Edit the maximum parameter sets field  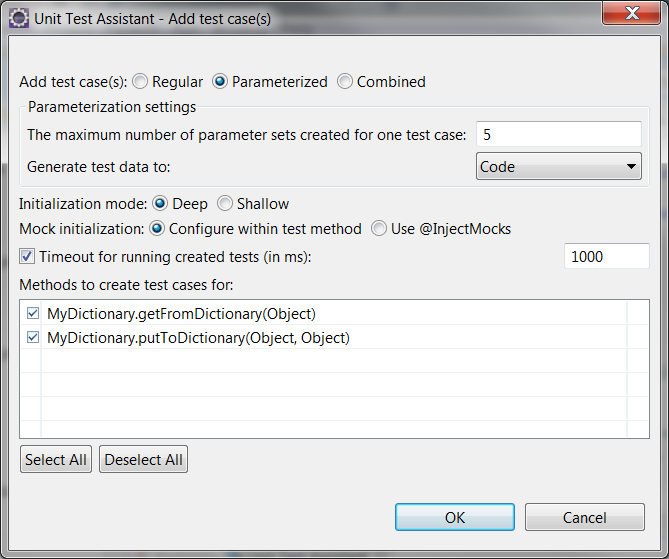558,134
